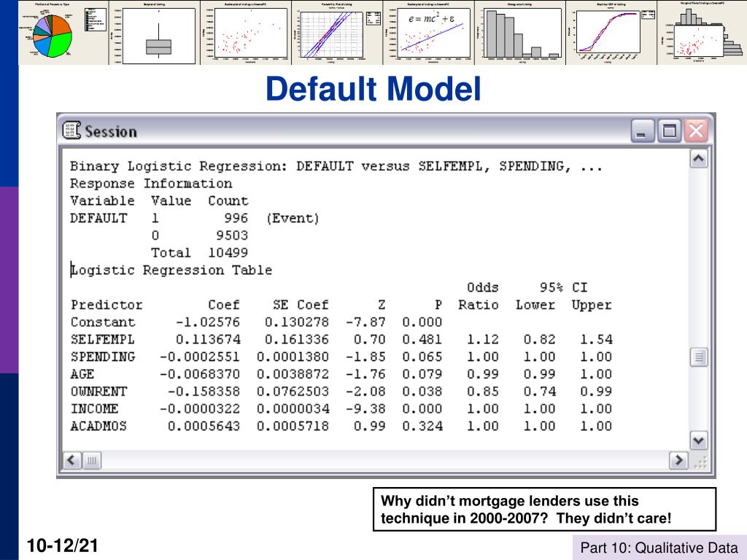
Task: Click the mortgage lenders comment box
Action: (544, 509)
